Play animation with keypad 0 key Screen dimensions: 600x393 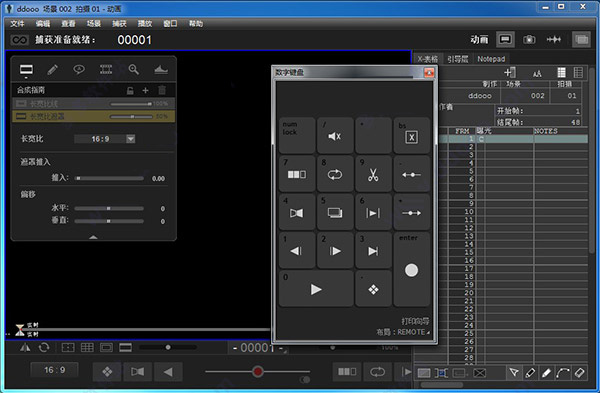coord(316,289)
